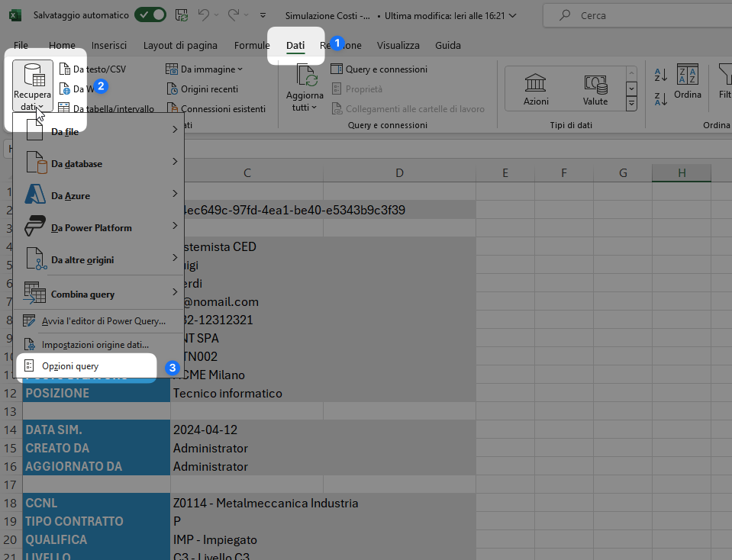Select the Azioni stocks data type

pyautogui.click(x=536, y=89)
